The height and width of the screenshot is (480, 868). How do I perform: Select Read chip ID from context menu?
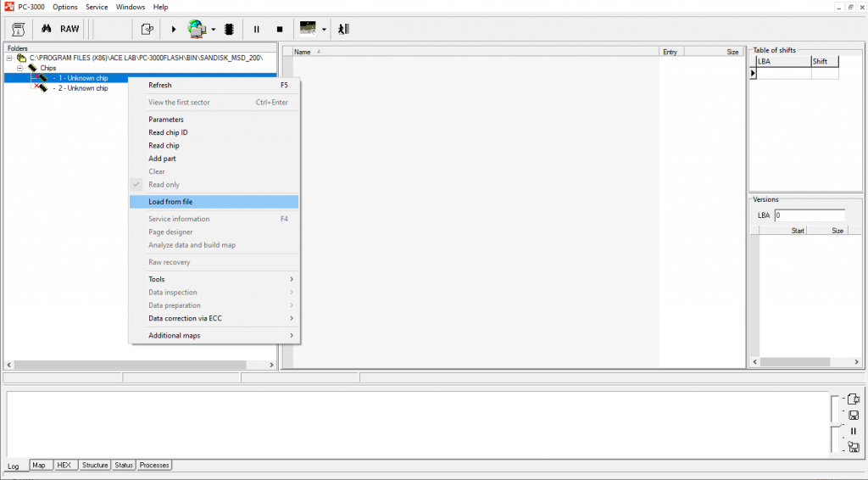tap(168, 132)
